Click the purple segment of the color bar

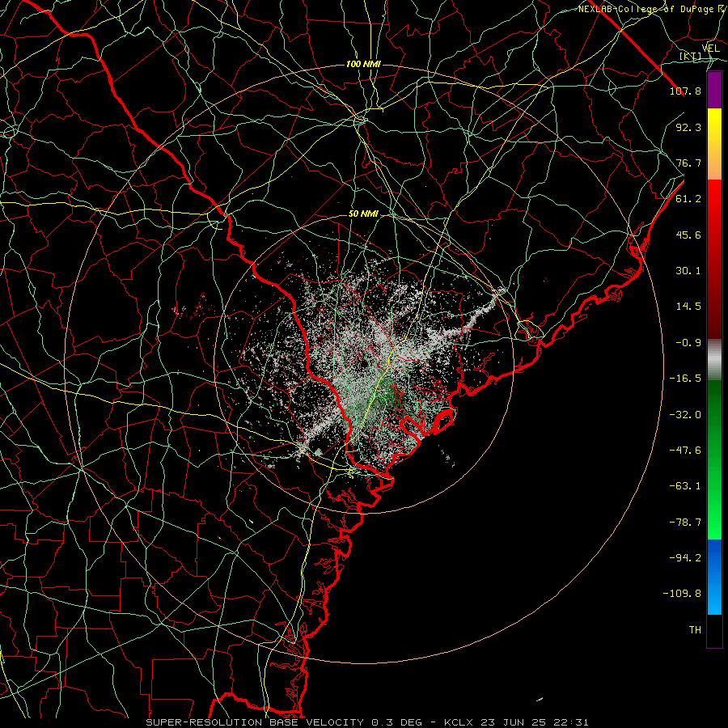click(x=714, y=90)
